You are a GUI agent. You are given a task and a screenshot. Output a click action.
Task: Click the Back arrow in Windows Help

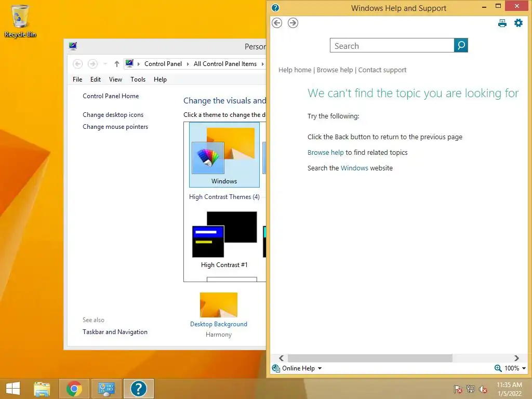(277, 23)
